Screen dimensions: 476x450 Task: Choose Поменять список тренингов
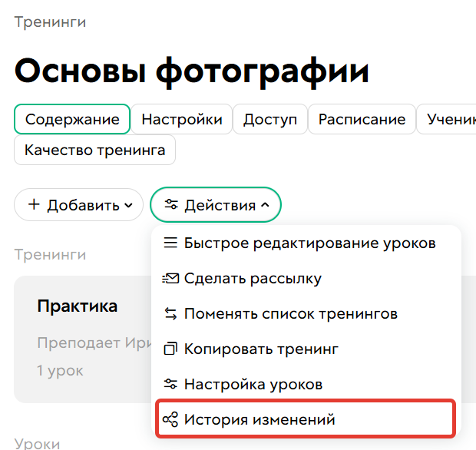tap(306, 313)
